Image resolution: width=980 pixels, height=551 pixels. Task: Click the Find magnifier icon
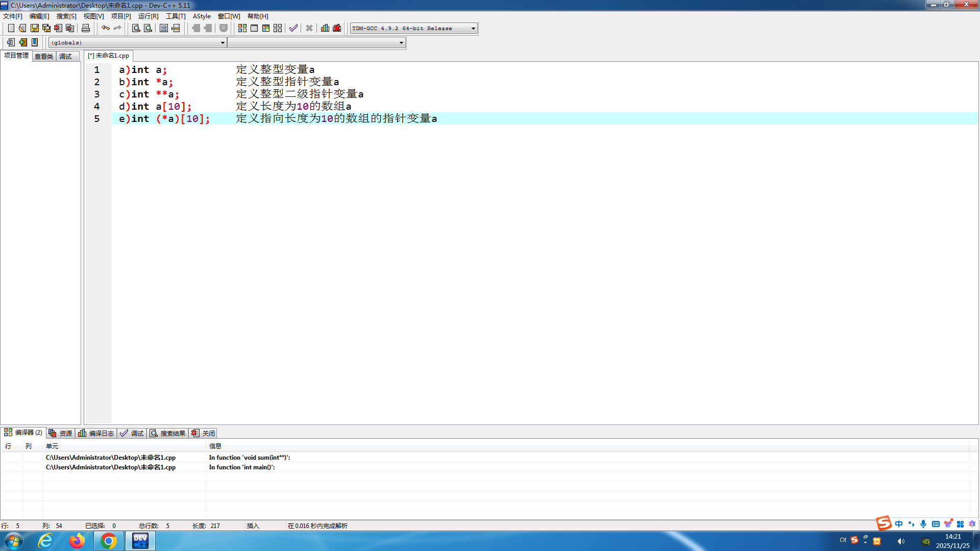pyautogui.click(x=136, y=28)
